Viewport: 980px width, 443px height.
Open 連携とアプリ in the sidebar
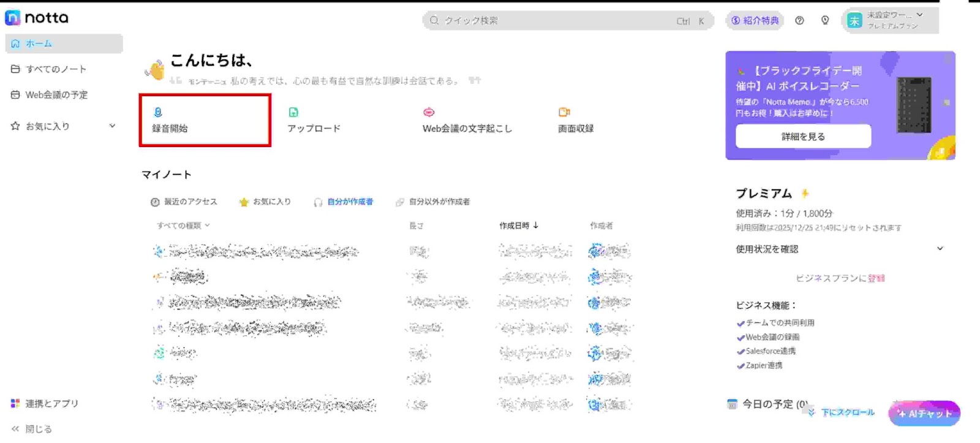45,404
